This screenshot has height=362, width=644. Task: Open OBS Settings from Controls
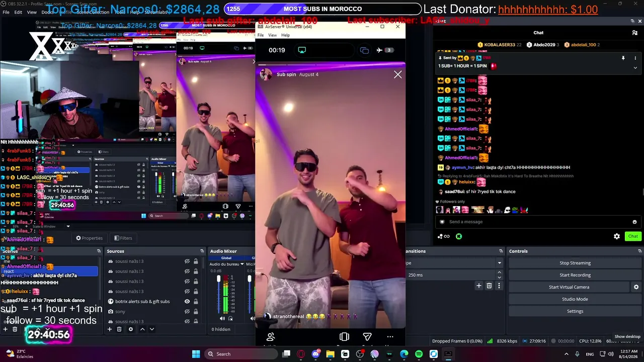pyautogui.click(x=575, y=311)
